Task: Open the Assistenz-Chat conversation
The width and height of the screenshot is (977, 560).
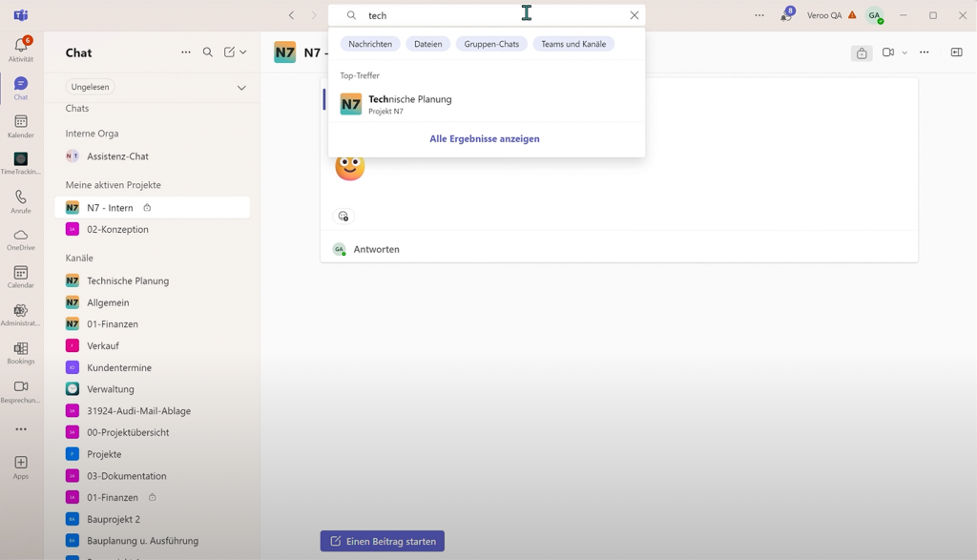Action: 153,156
